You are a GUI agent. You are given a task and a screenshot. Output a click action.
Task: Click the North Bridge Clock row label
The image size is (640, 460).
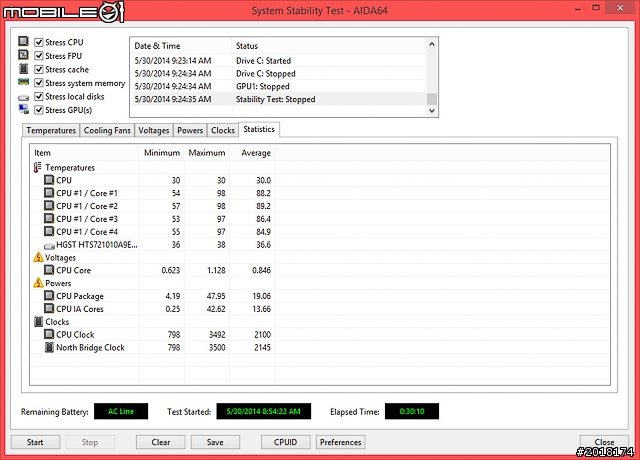pos(90,347)
